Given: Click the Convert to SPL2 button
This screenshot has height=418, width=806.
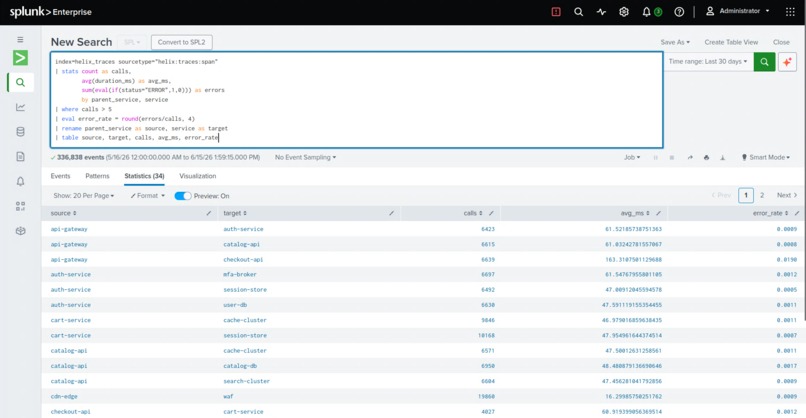Looking at the screenshot, I should (181, 42).
